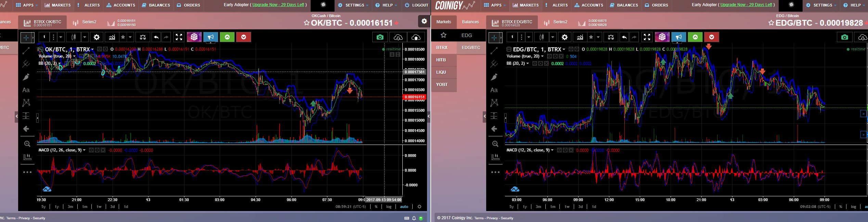Image resolution: width=868 pixels, height=222 pixels.
Task: Expand Volume dropdown in EDG/BTC chart legend
Action: coord(542,56)
